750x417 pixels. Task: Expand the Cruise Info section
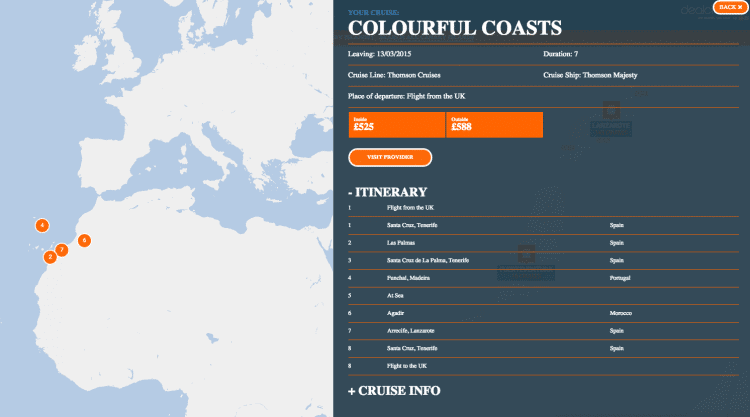(x=394, y=390)
